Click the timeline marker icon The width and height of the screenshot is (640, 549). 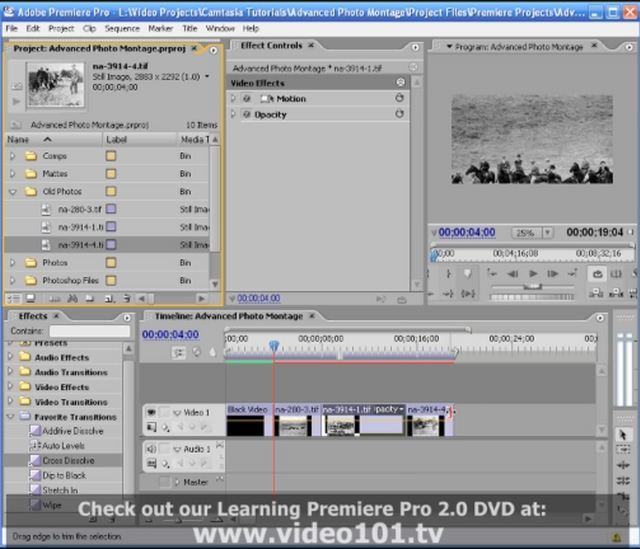pyautogui.click(x=212, y=352)
